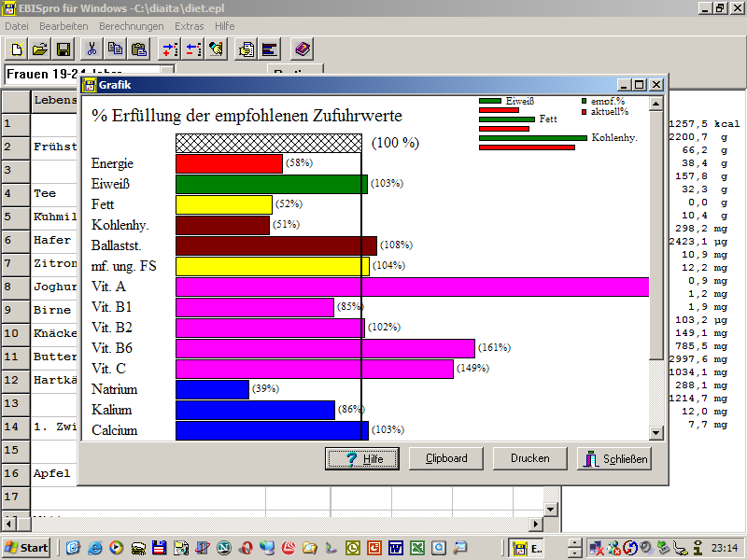Copy the chart with the Clipboard button

447,459
